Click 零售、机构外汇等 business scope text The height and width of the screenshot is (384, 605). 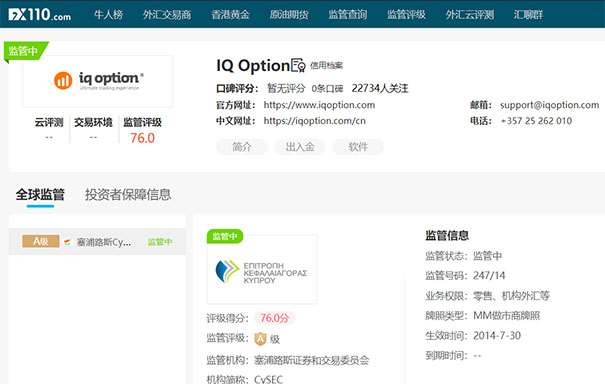point(511,296)
